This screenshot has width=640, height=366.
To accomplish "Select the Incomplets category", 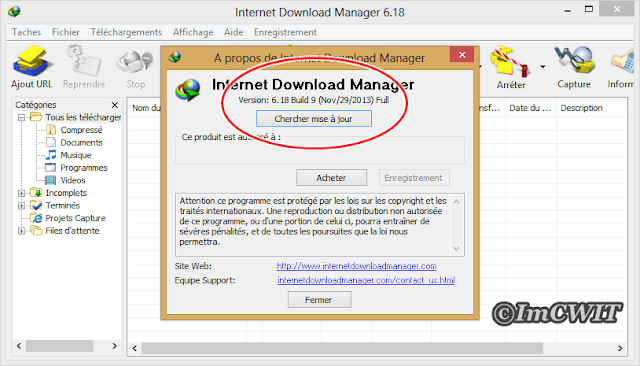I will [x=66, y=193].
